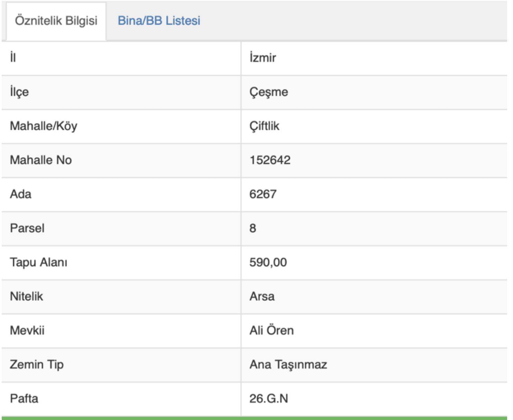
Task: Click the Pafta value 26.G.N
Action: point(269,399)
